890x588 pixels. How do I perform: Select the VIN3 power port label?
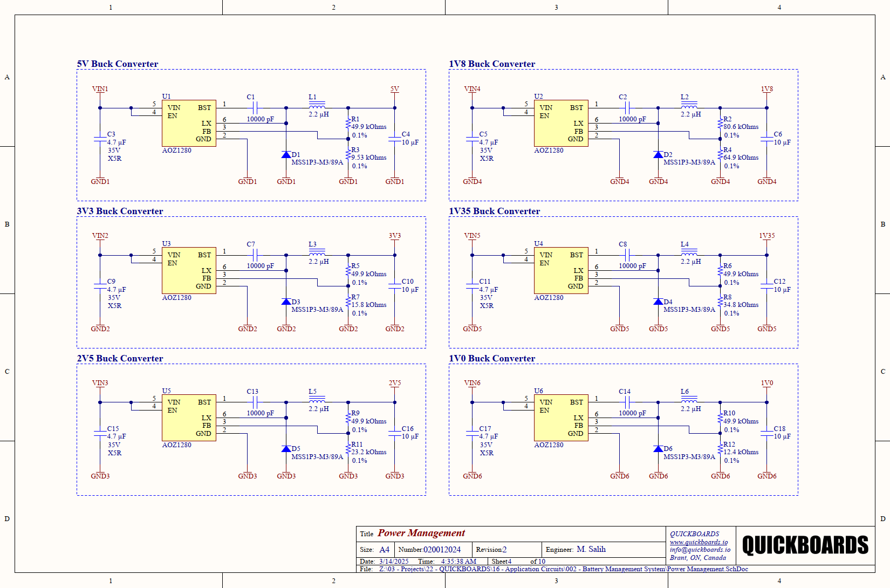click(x=100, y=383)
